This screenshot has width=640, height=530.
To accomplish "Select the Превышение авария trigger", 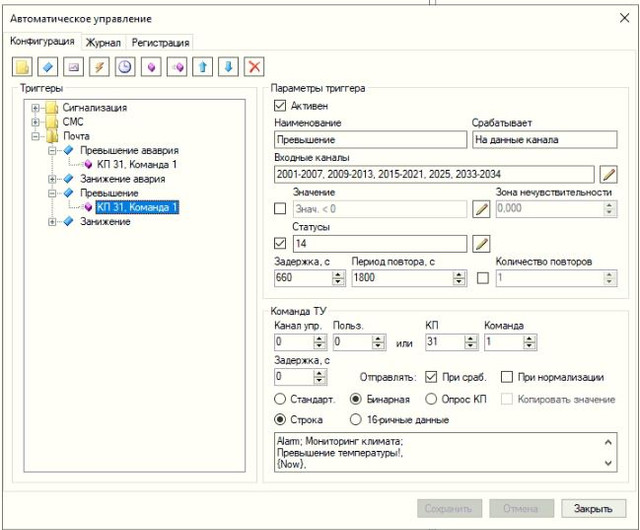I will pyautogui.click(x=129, y=150).
